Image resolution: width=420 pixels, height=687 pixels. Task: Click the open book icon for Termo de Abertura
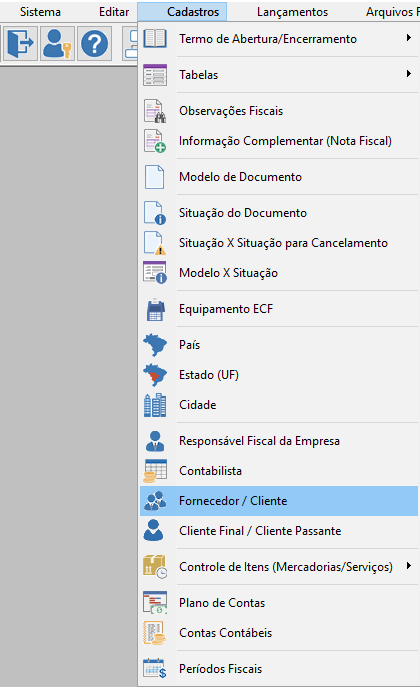pyautogui.click(x=155, y=39)
